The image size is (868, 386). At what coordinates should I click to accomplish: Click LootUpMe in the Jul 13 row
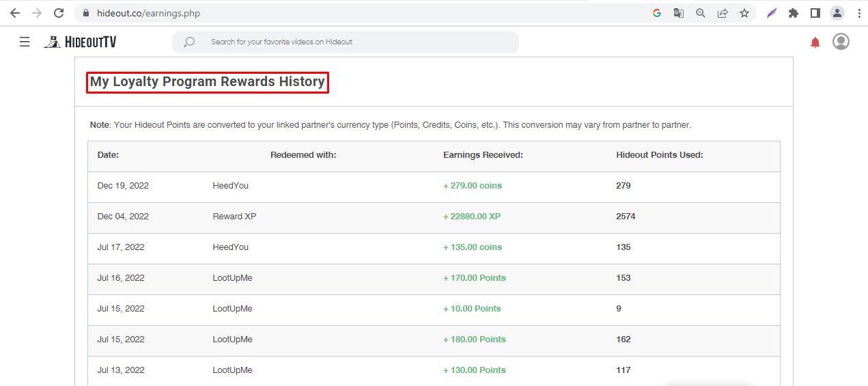pyautogui.click(x=232, y=370)
